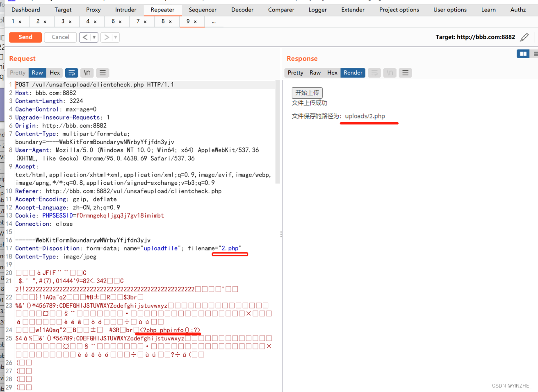Click the Cancel button

pyautogui.click(x=60, y=37)
